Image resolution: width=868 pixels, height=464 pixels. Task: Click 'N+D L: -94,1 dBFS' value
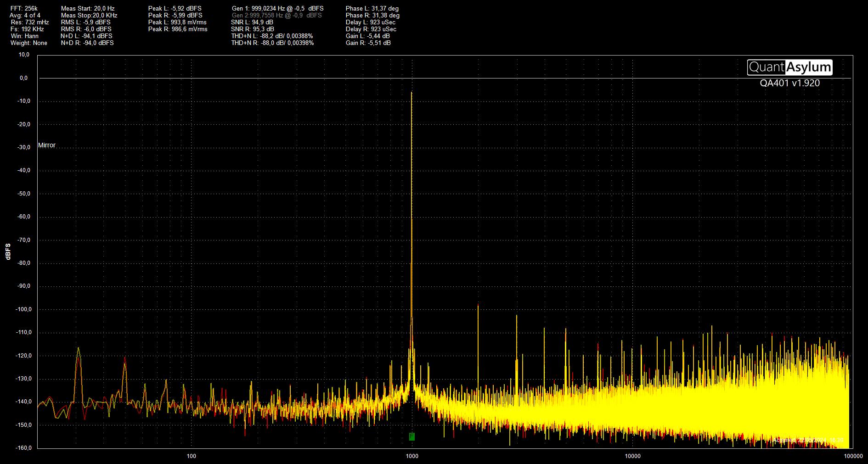click(x=86, y=36)
